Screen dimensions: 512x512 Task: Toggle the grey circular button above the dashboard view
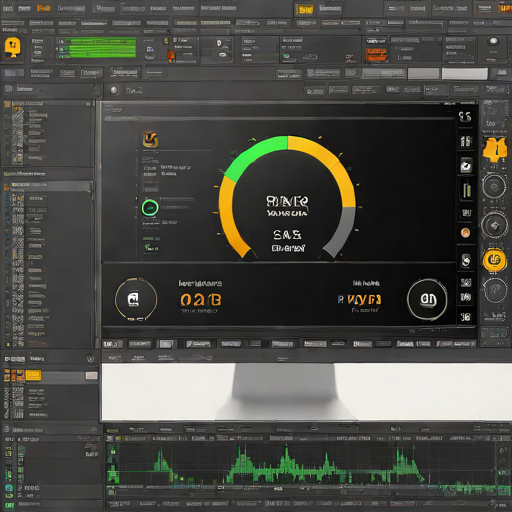pos(114,90)
